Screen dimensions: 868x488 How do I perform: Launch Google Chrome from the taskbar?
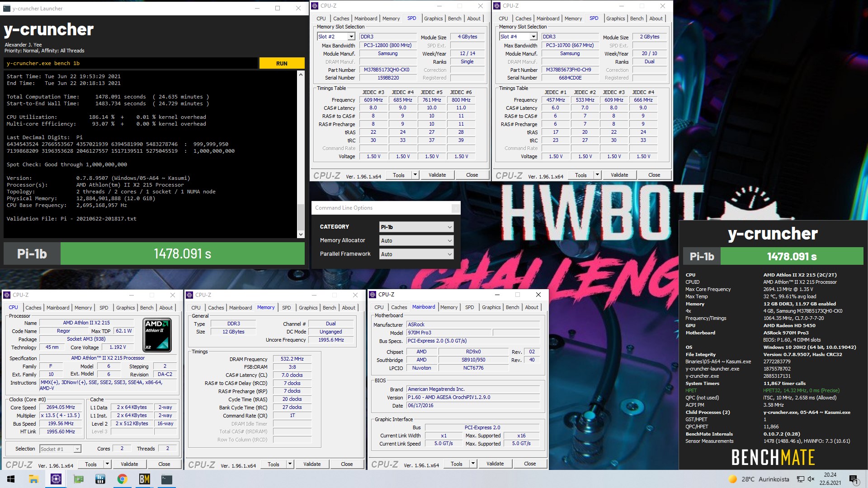(x=122, y=479)
